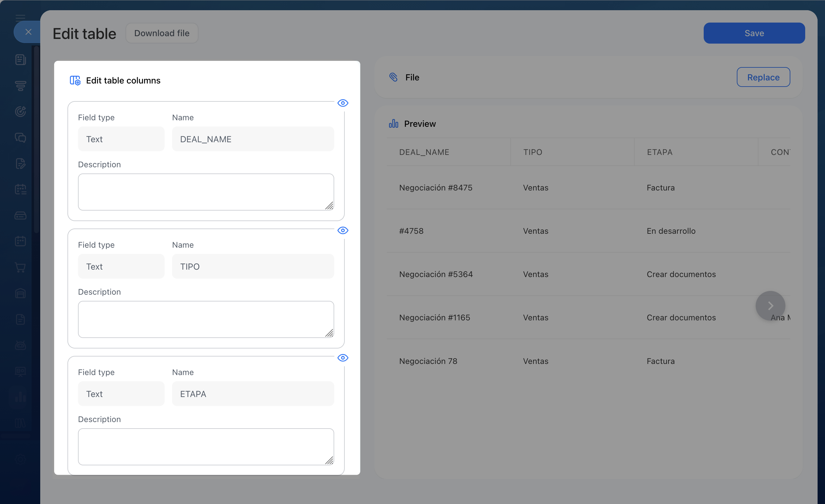The height and width of the screenshot is (504, 825).
Task: Click Factura in the Negociación 78 row
Action: pos(661,361)
